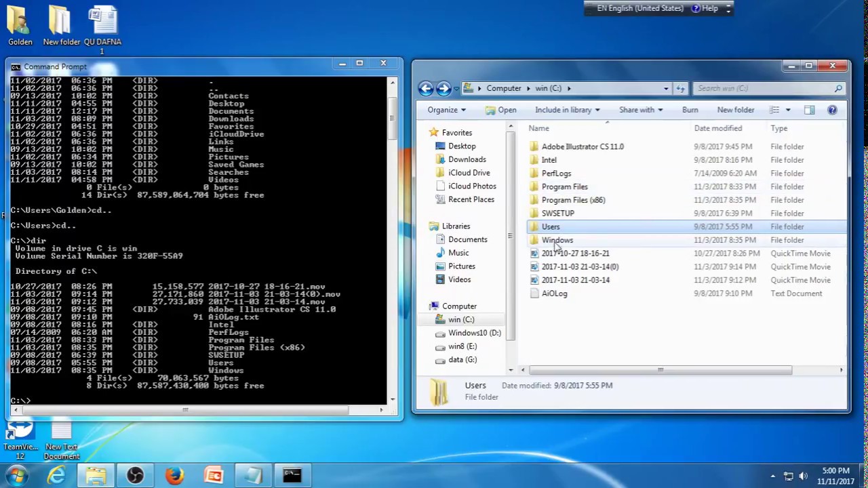The width and height of the screenshot is (868, 488).
Task: Open the Include in library dropdown
Action: click(568, 110)
